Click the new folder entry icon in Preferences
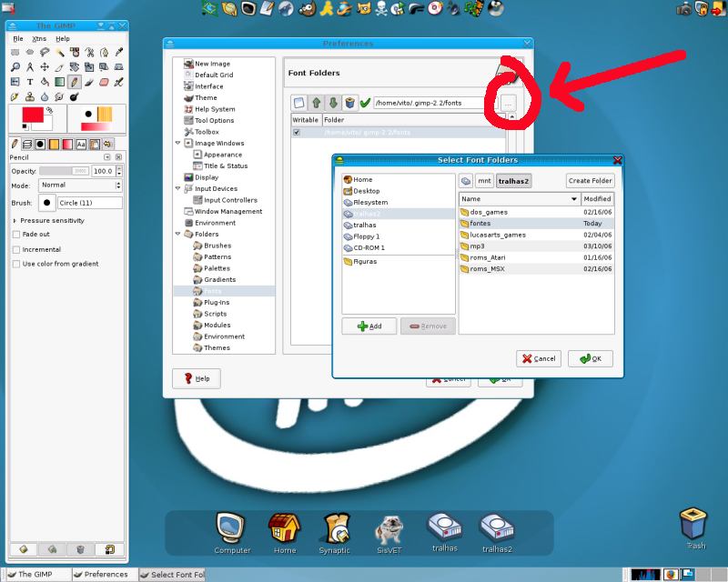 [299, 103]
